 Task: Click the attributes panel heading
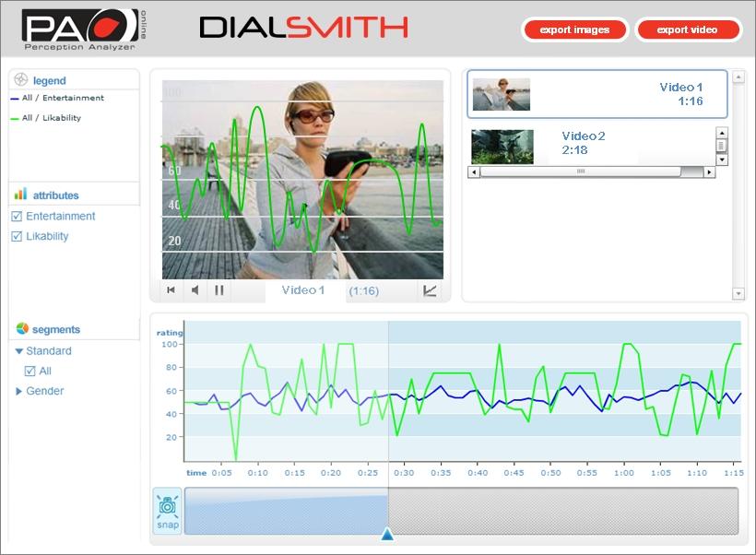tap(55, 195)
